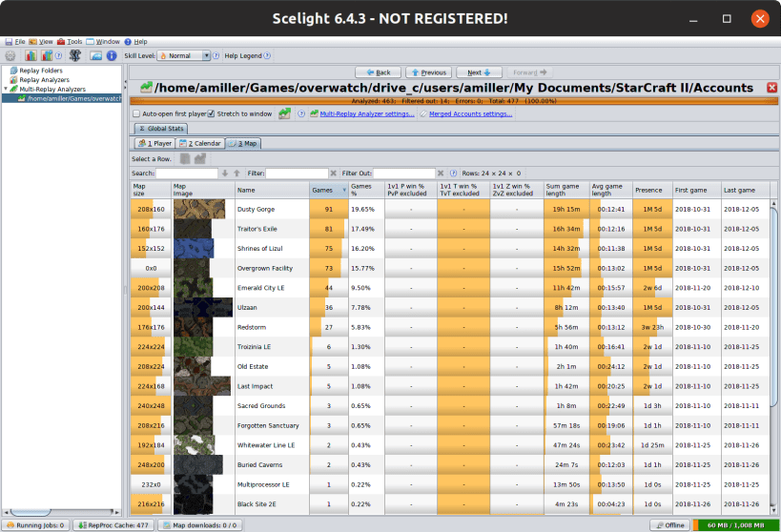The width and height of the screenshot is (781, 532).
Task: Click inside the Search input field
Action: 187,174
